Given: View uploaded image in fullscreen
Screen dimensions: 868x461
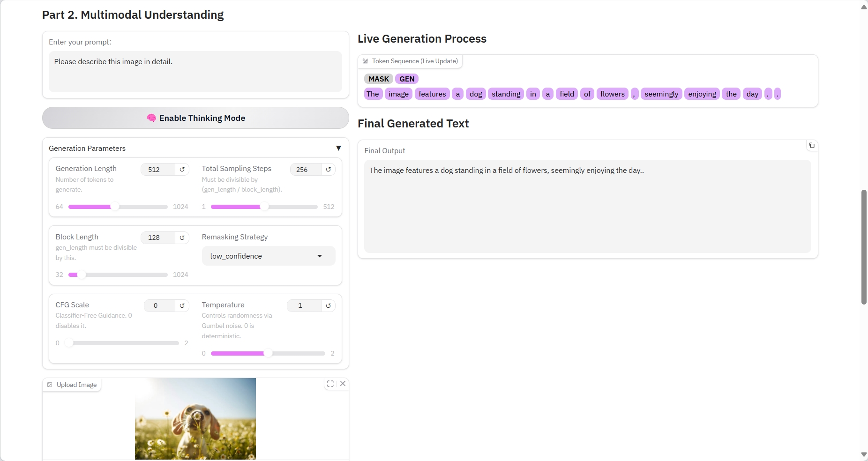Looking at the screenshot, I should click(x=330, y=384).
